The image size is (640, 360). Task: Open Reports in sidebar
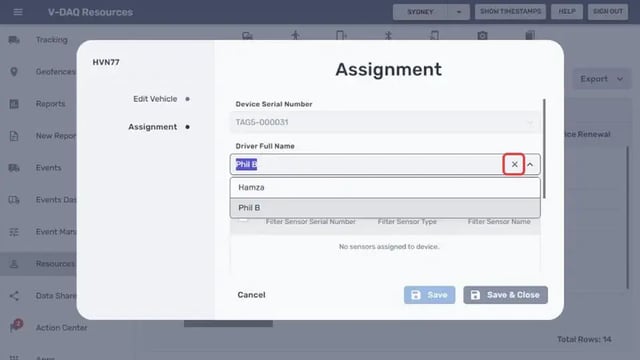click(51, 104)
